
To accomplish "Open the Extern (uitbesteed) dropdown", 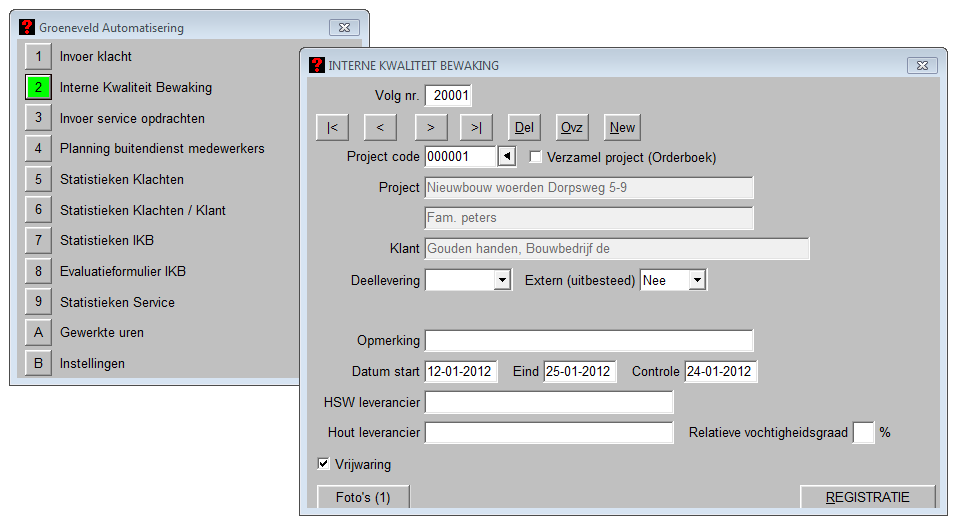I will click(697, 281).
